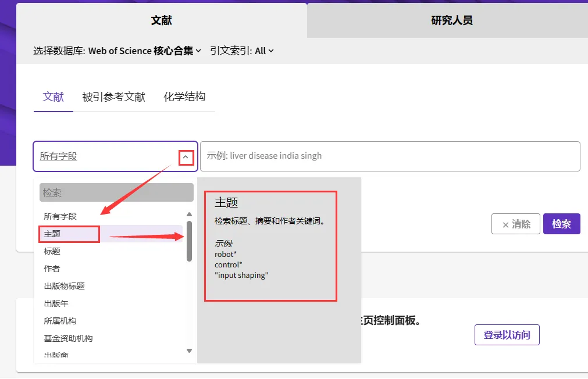Click the search term input box
The width and height of the screenshot is (588, 379).
390,156
